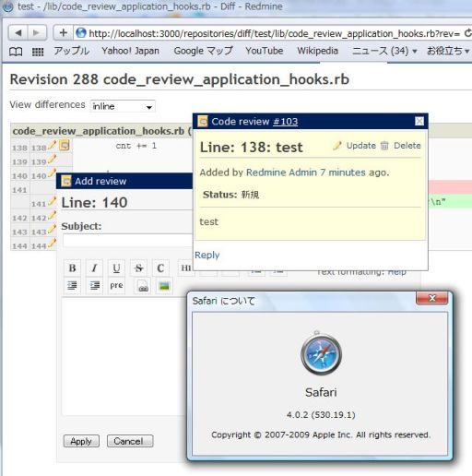Insert image with picture icon
Image resolution: width=472 pixels, height=476 pixels.
[164, 286]
